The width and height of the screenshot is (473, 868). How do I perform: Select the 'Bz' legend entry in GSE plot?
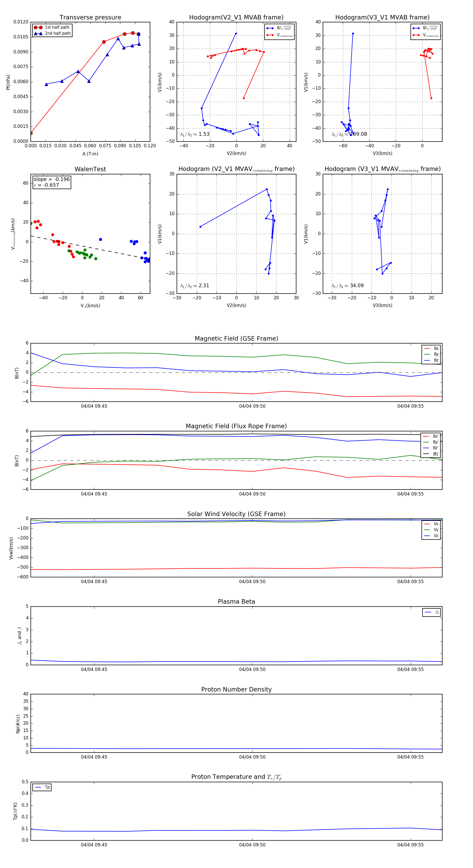point(431,360)
